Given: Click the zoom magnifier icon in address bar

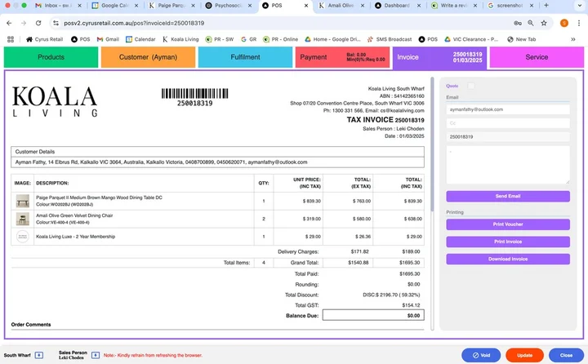Looking at the screenshot, I should 532,23.
